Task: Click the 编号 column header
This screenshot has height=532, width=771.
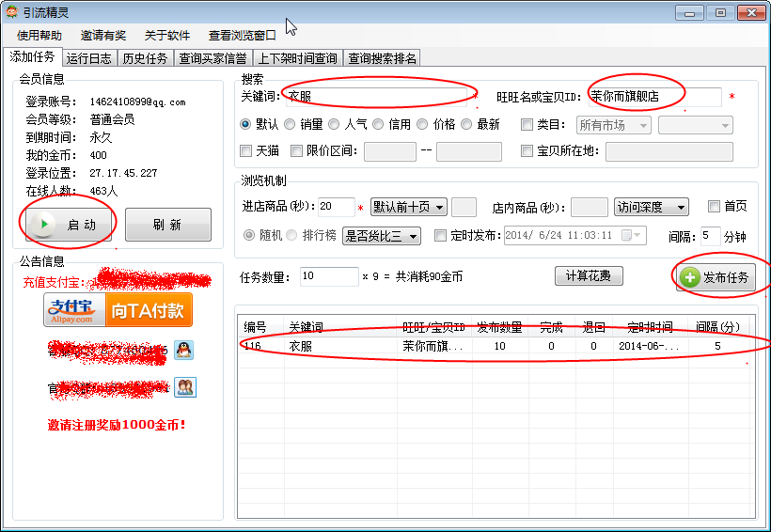Action: pyautogui.click(x=261, y=327)
